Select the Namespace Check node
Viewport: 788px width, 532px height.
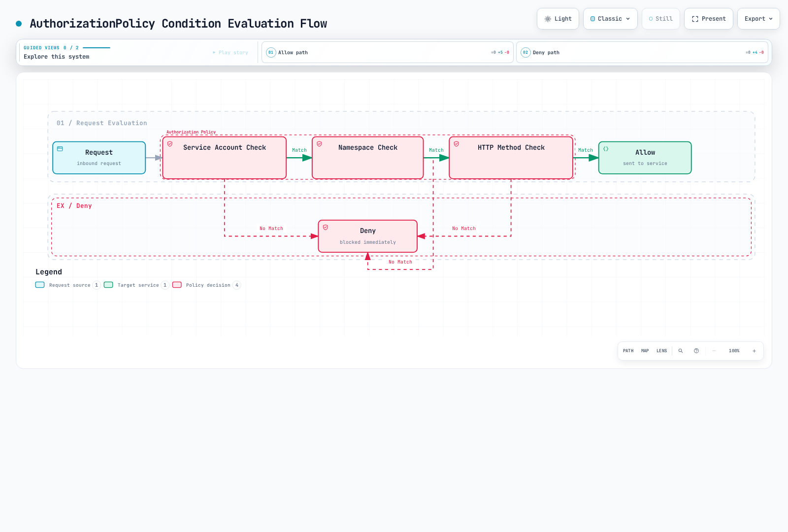point(368,158)
